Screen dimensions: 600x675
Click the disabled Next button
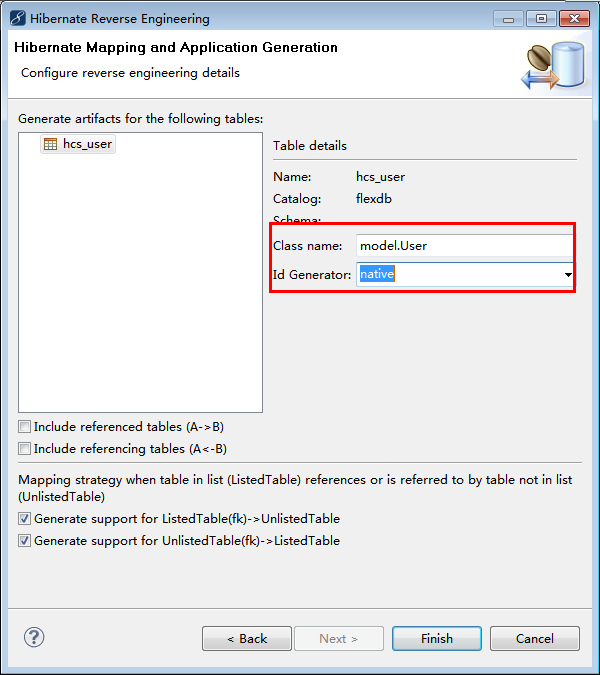(339, 638)
